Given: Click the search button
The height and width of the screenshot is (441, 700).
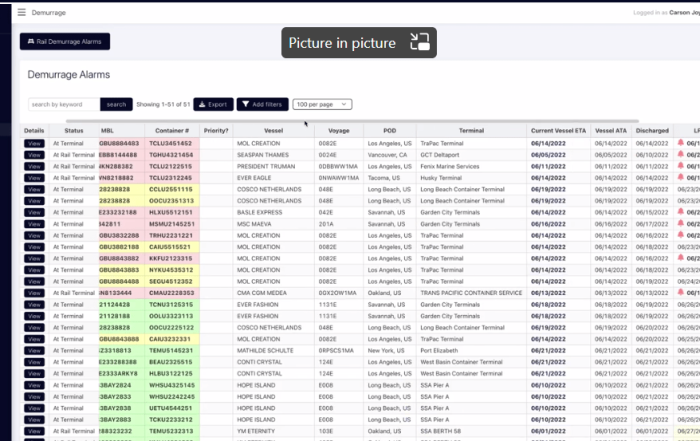Looking at the screenshot, I should pos(116,104).
